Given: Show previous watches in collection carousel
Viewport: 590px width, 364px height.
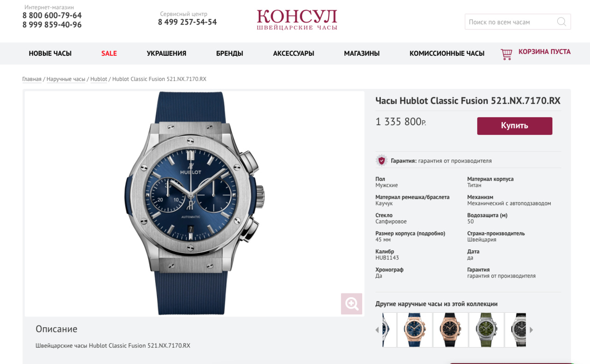Looking at the screenshot, I should (377, 330).
